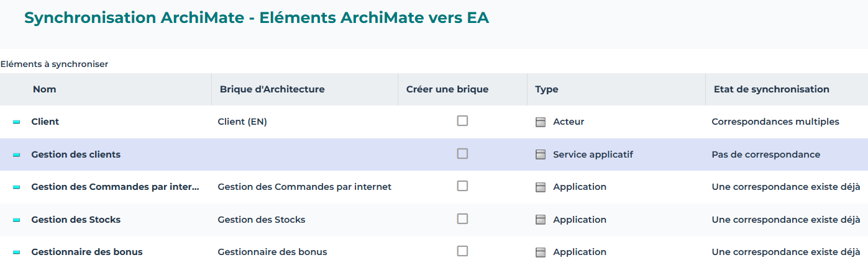Image resolution: width=868 pixels, height=273 pixels.
Task: Click the Brique d'Architecture column header
Action: point(272,89)
